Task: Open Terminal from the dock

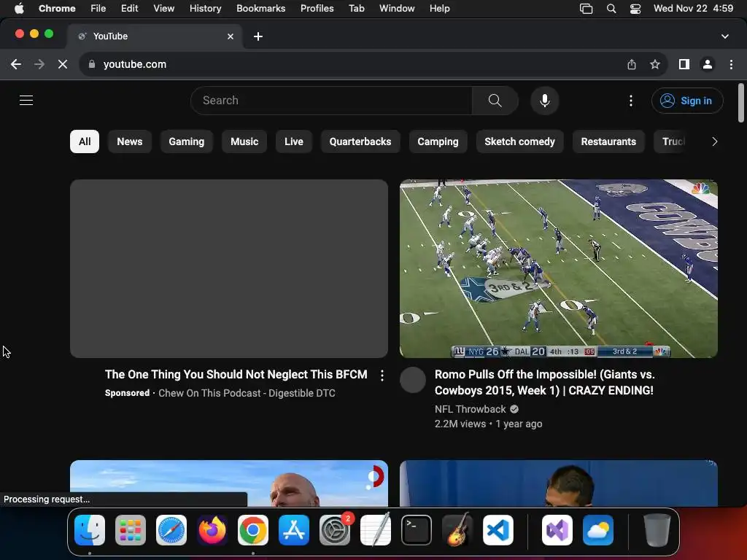Action: 417,530
